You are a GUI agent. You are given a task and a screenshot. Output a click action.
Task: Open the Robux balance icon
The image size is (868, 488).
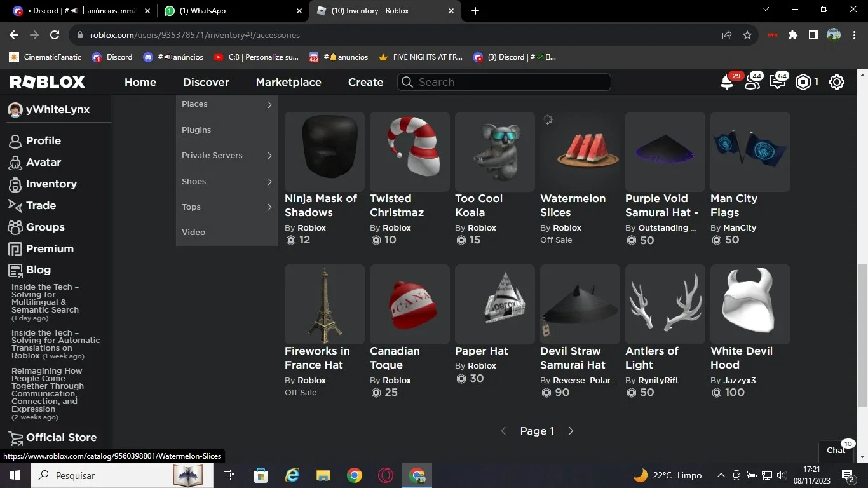[804, 82]
